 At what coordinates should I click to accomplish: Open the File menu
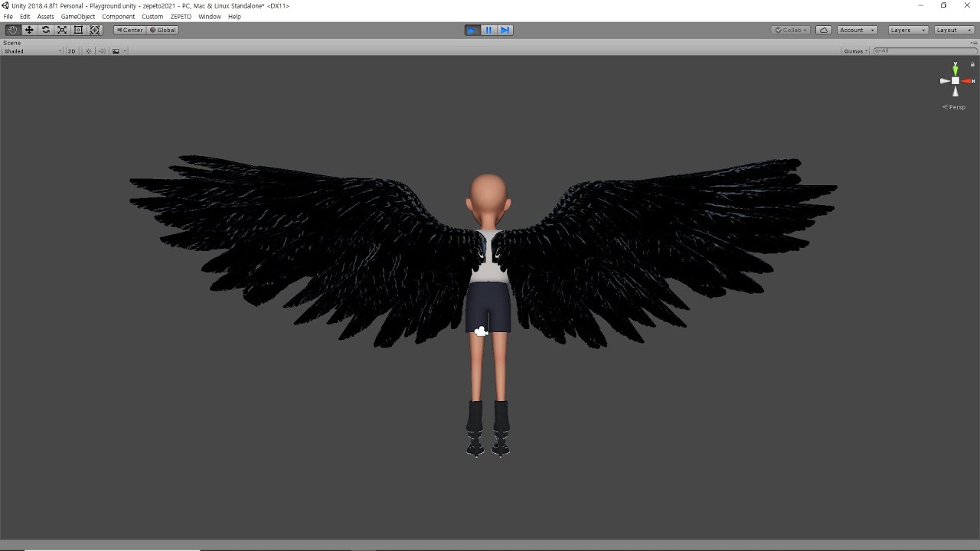pos(8,17)
